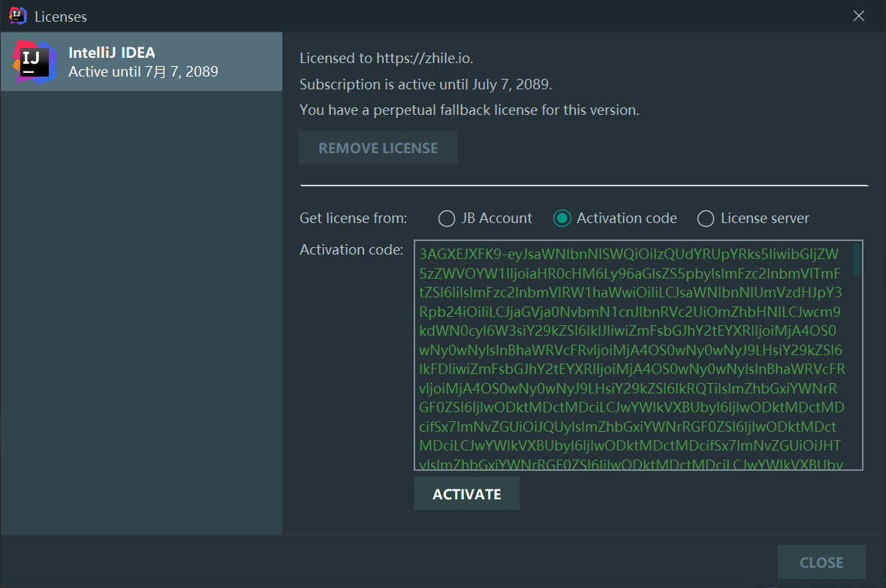Select the JB Account radio button
The image size is (886, 588).
pyautogui.click(x=447, y=219)
